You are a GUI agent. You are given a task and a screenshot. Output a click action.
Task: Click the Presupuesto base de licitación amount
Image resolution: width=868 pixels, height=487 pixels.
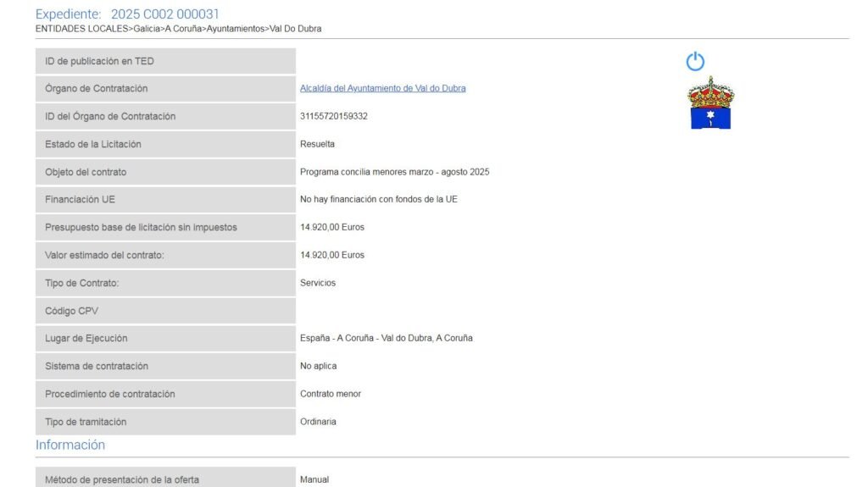(x=332, y=227)
